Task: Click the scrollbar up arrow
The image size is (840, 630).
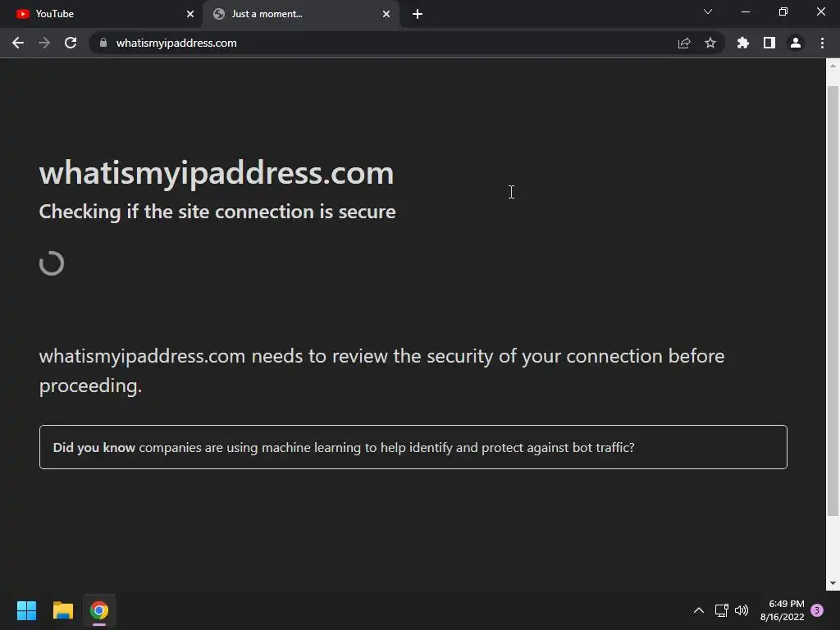Action: tap(833, 66)
